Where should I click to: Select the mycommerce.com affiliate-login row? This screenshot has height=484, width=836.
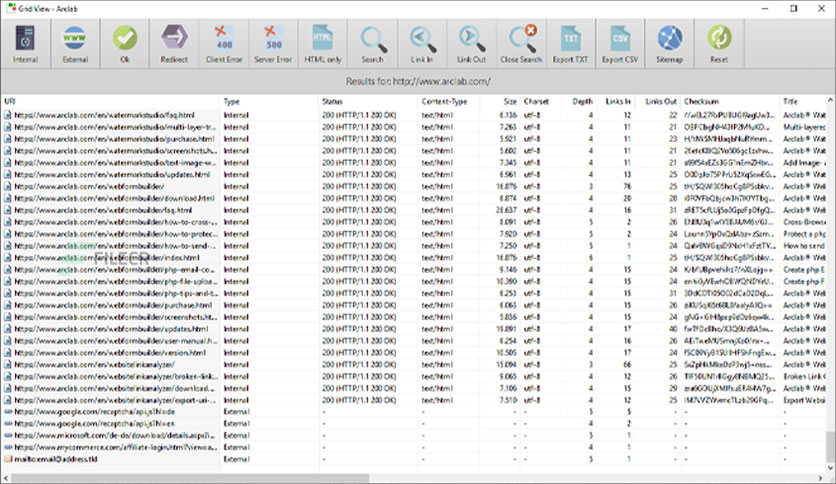(x=414, y=447)
